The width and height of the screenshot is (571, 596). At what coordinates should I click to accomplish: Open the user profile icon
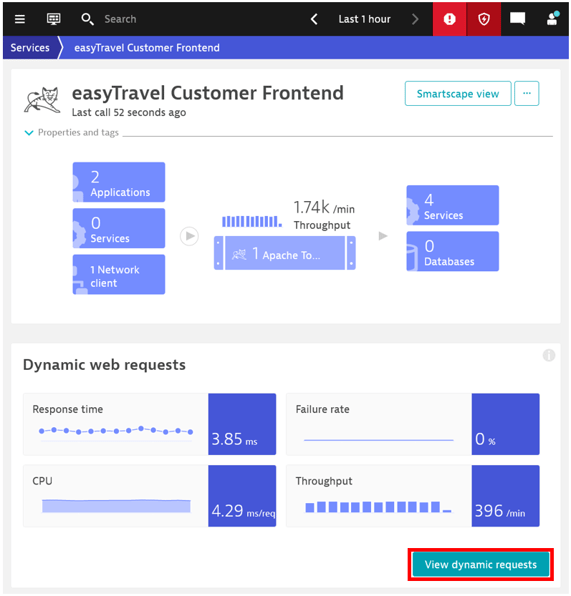point(552,18)
